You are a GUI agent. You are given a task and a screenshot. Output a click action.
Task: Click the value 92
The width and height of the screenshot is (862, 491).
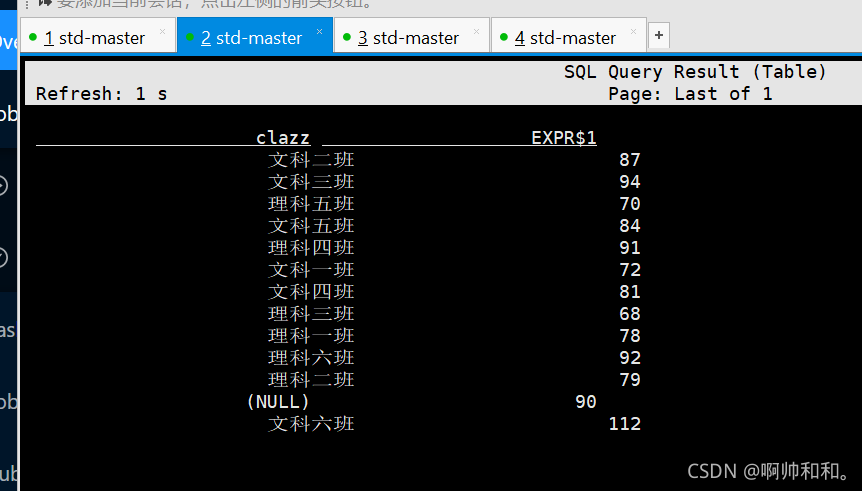pyautogui.click(x=629, y=358)
